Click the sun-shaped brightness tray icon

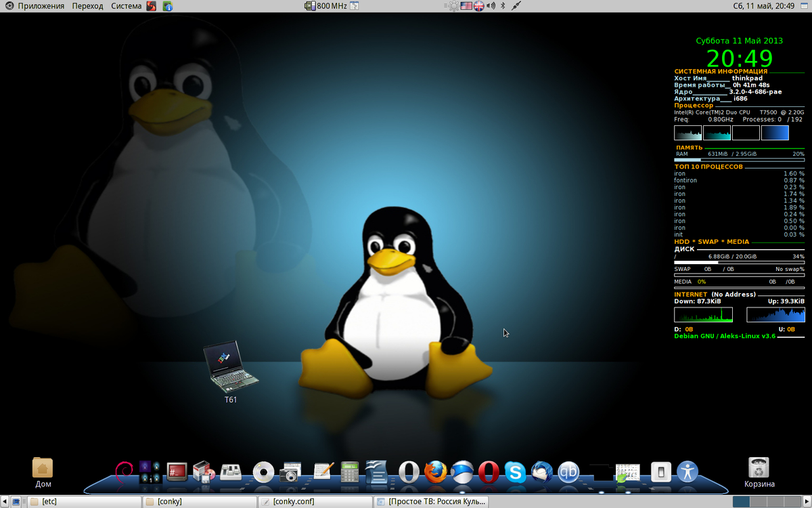pyautogui.click(x=453, y=6)
